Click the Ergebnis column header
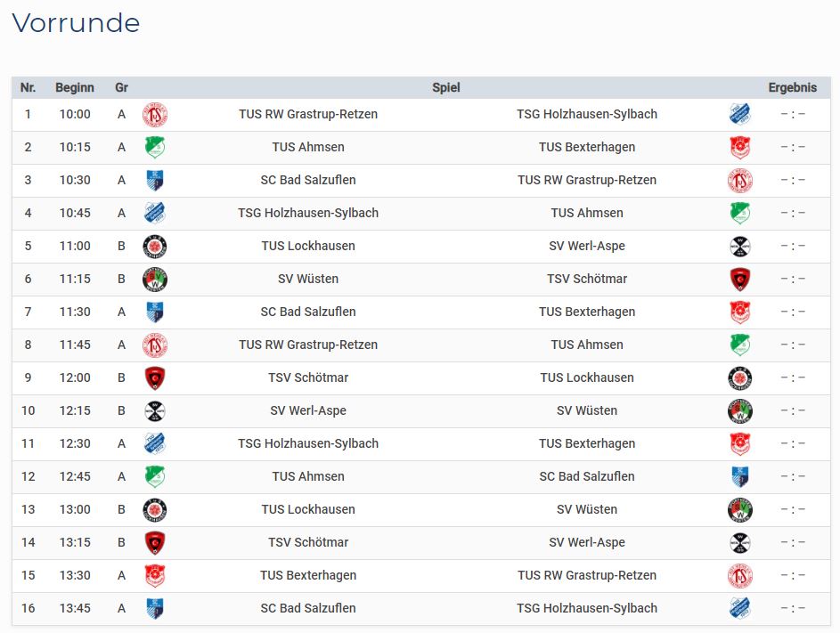Image resolution: width=840 pixels, height=633 pixels. click(x=792, y=87)
